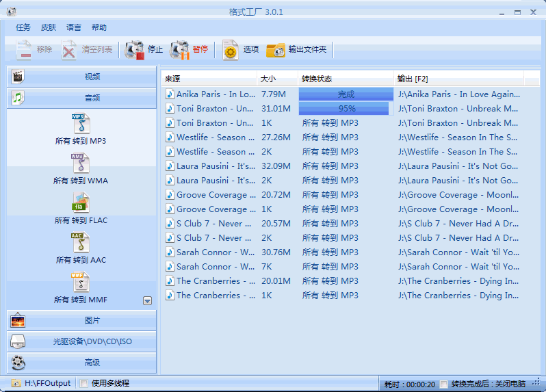Select the 所有 转到 MMF icon

pyautogui.click(x=81, y=282)
